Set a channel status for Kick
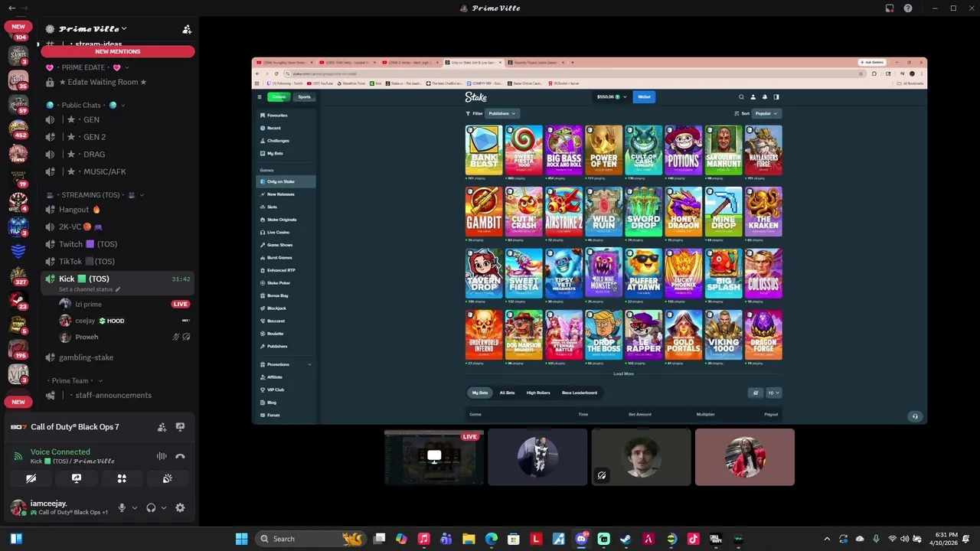The width and height of the screenshot is (980, 551). coord(90,289)
